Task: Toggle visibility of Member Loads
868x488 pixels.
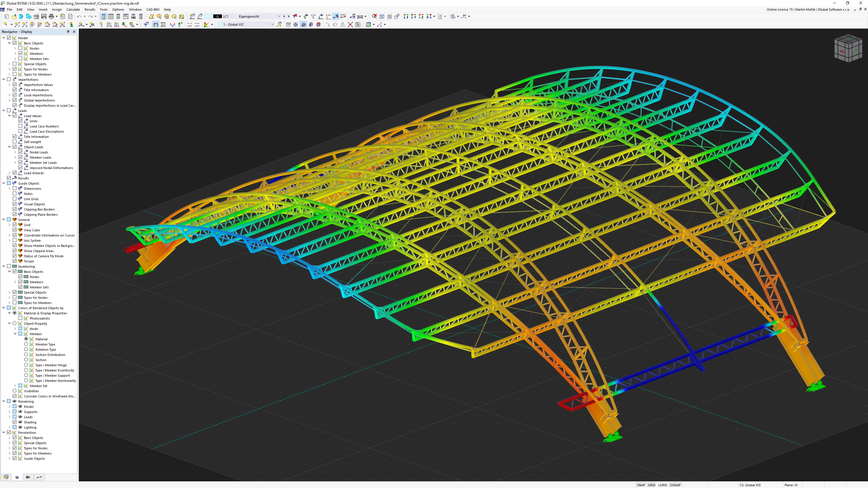Action: tap(21, 157)
